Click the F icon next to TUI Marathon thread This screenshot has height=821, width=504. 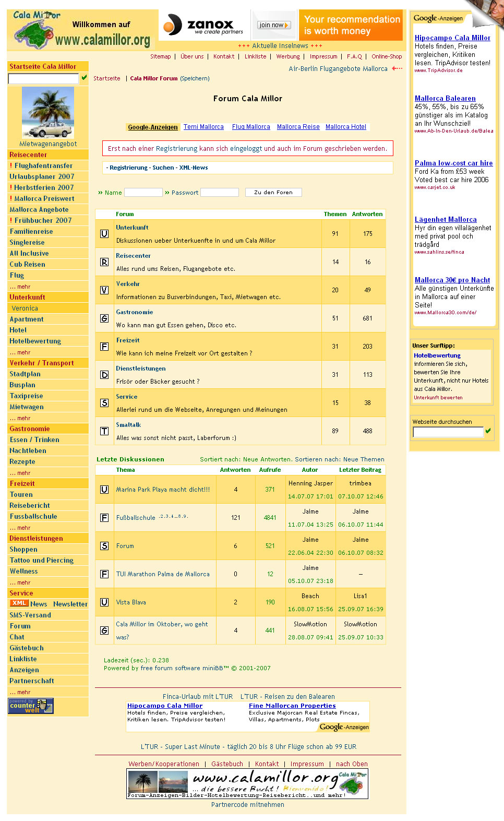pyautogui.click(x=104, y=574)
